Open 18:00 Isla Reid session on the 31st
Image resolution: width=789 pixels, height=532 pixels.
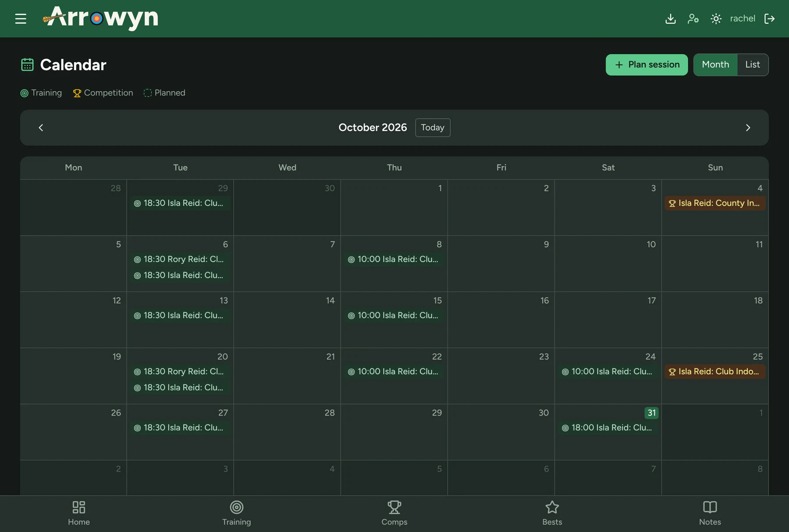608,428
